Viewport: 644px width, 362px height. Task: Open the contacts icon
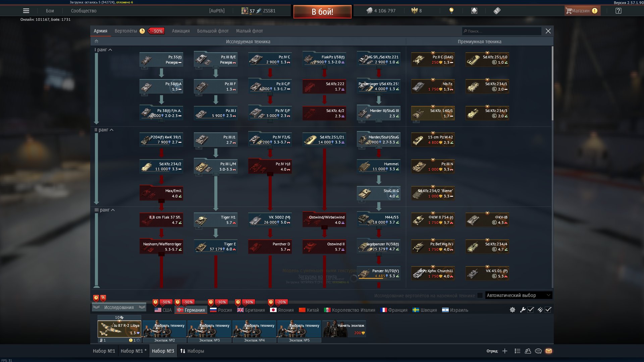tap(528, 351)
